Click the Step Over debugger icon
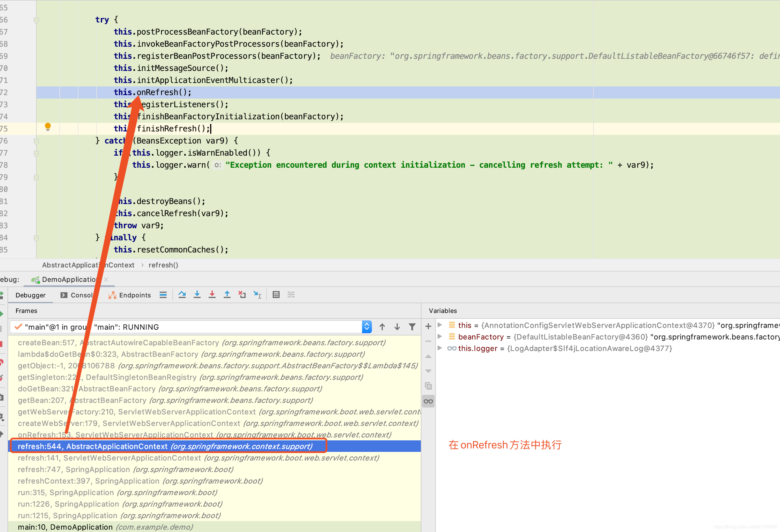The height and width of the screenshot is (532, 780). 182,294
